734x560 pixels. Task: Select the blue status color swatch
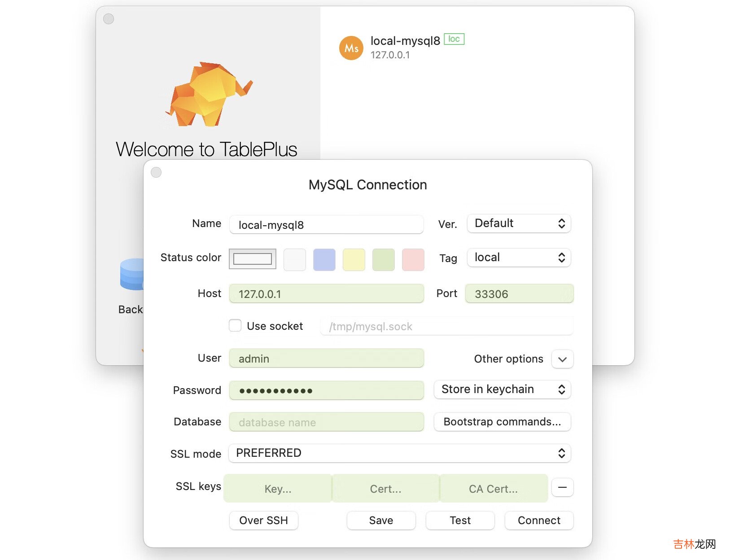(x=324, y=260)
